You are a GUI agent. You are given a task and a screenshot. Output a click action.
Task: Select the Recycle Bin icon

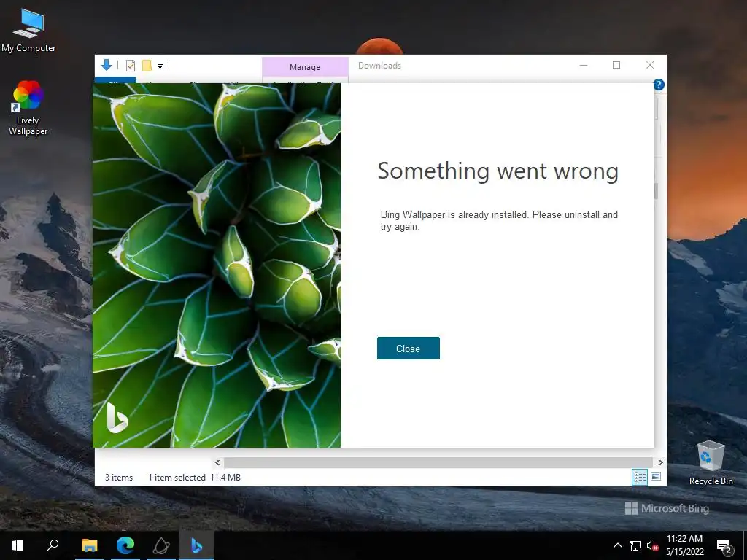tap(711, 463)
